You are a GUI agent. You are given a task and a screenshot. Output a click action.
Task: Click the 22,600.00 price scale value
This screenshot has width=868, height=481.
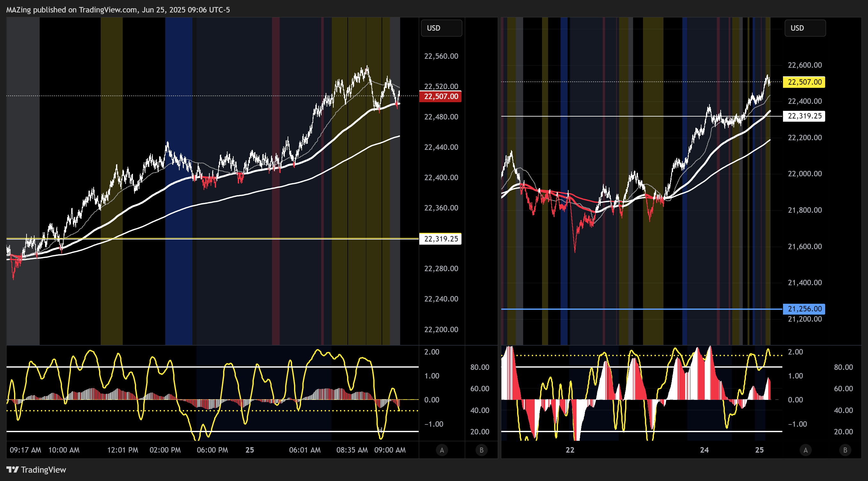(x=805, y=65)
